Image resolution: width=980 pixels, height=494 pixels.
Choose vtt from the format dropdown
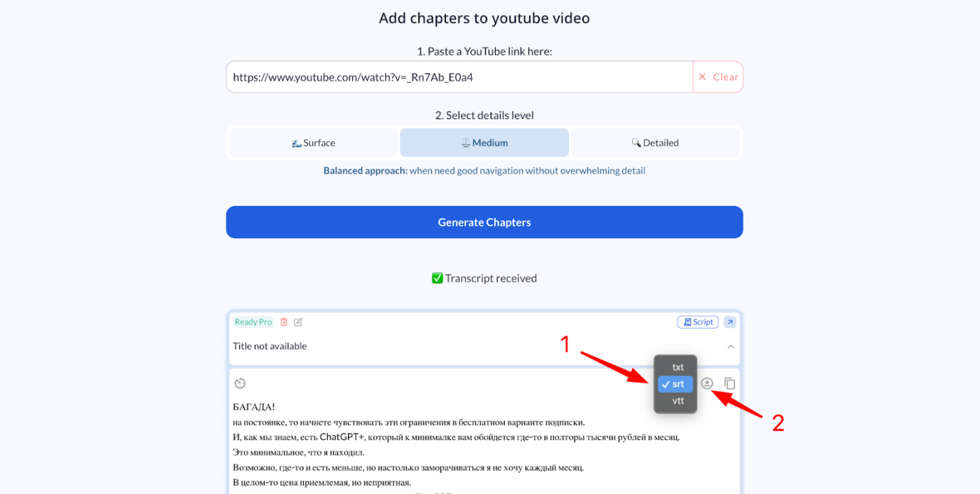pos(677,400)
